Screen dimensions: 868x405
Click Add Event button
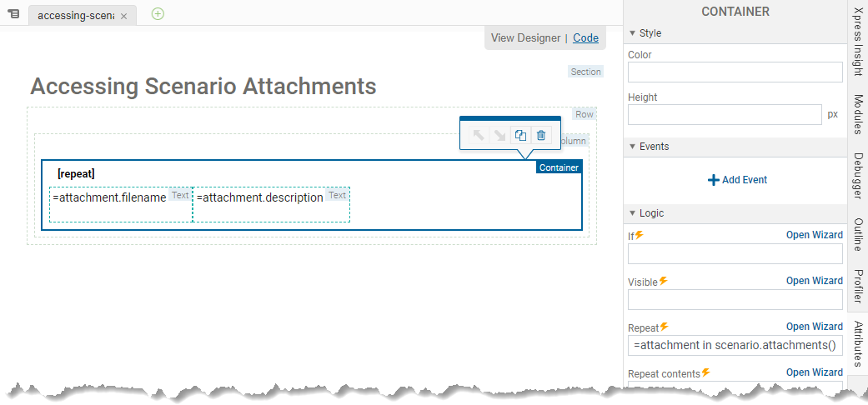coord(737,180)
